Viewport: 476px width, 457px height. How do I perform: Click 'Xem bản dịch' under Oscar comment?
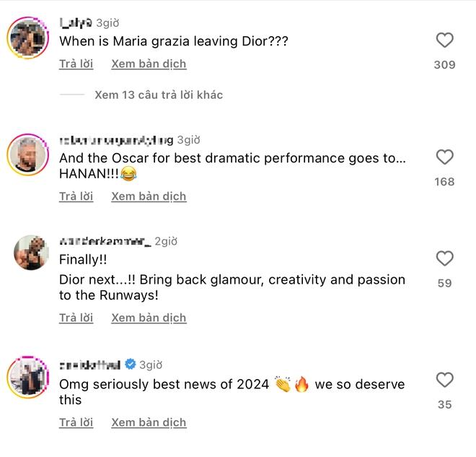[149, 196]
